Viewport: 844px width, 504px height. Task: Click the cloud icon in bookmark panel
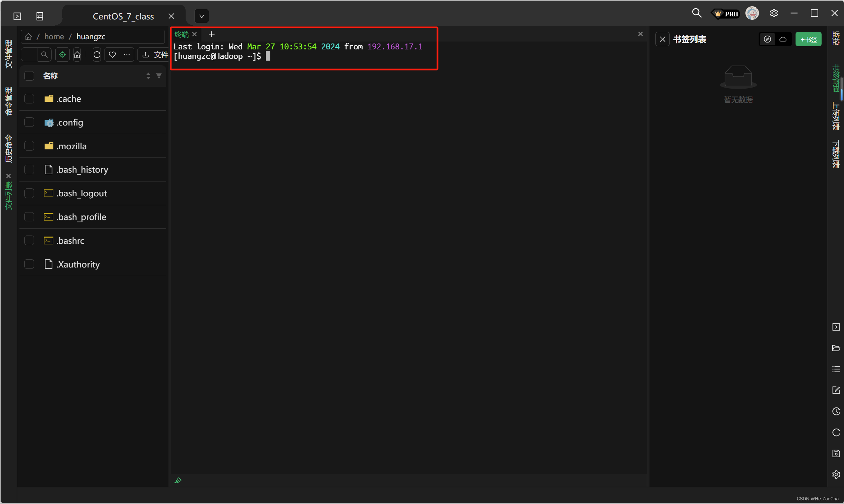[x=783, y=40]
